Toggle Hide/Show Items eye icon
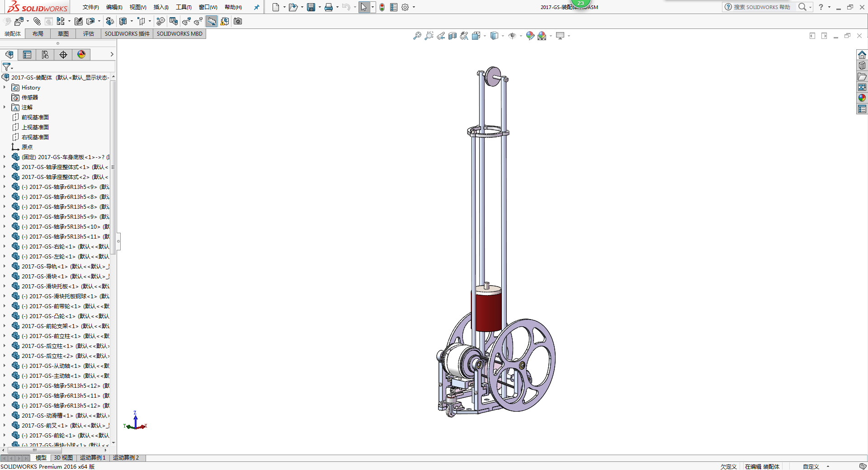The image size is (868, 470). click(x=512, y=36)
